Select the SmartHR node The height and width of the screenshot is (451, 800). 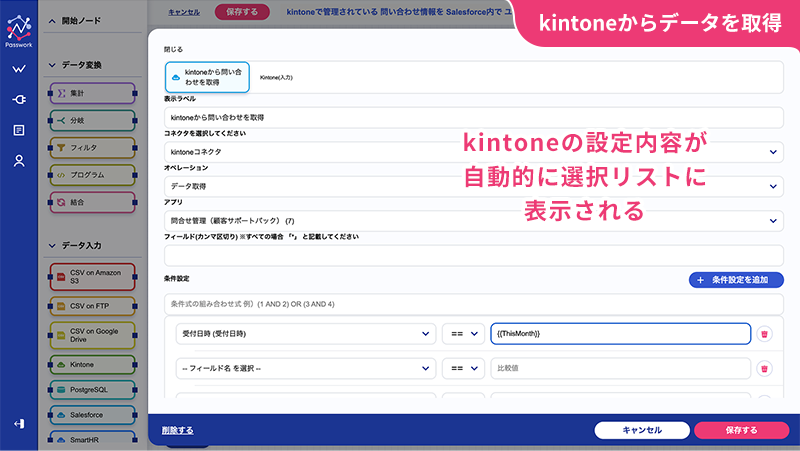click(x=92, y=439)
